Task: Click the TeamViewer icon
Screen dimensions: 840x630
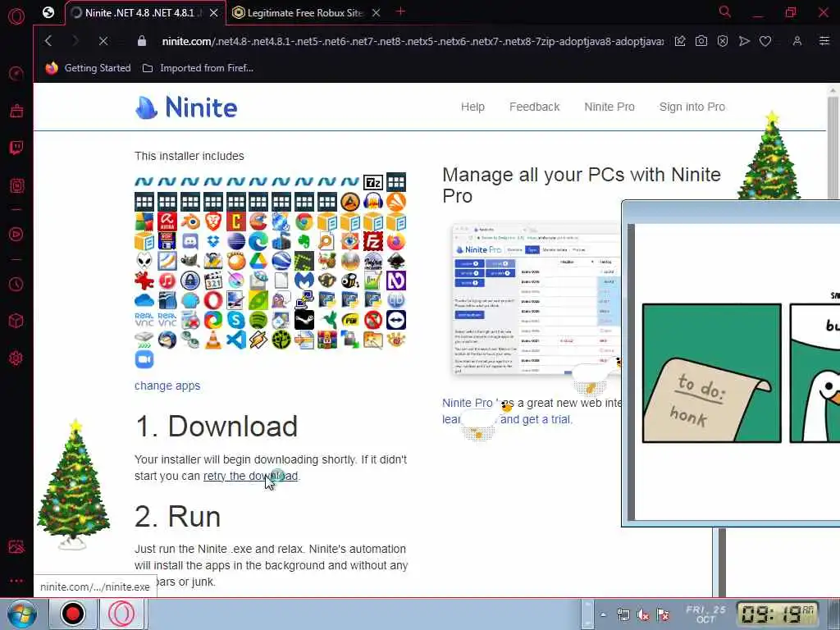Action: [x=396, y=321]
